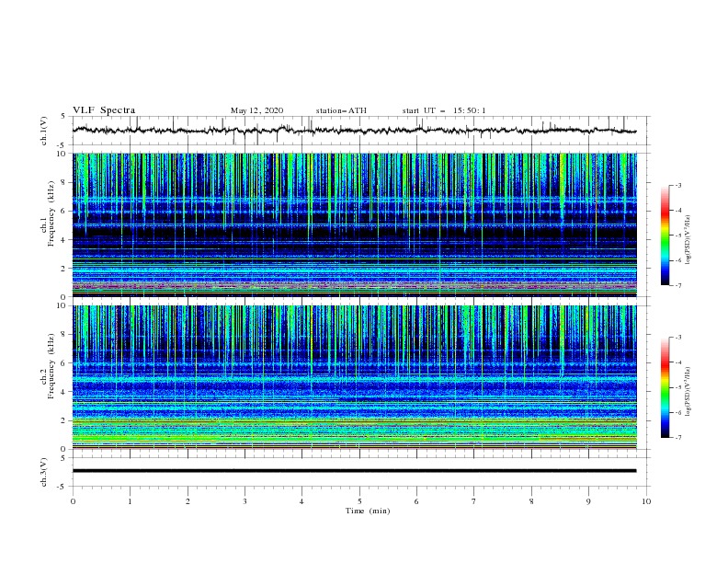
Task: Click the ch.3(V) axis label
Action: pos(44,472)
